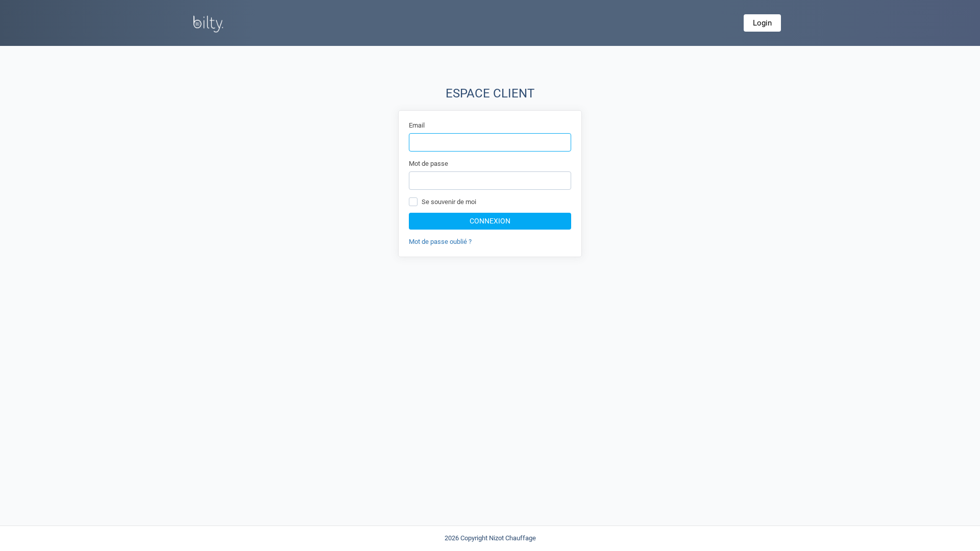The height and width of the screenshot is (551, 980).
Task: Click the 2026 year in footer
Action: click(451, 538)
